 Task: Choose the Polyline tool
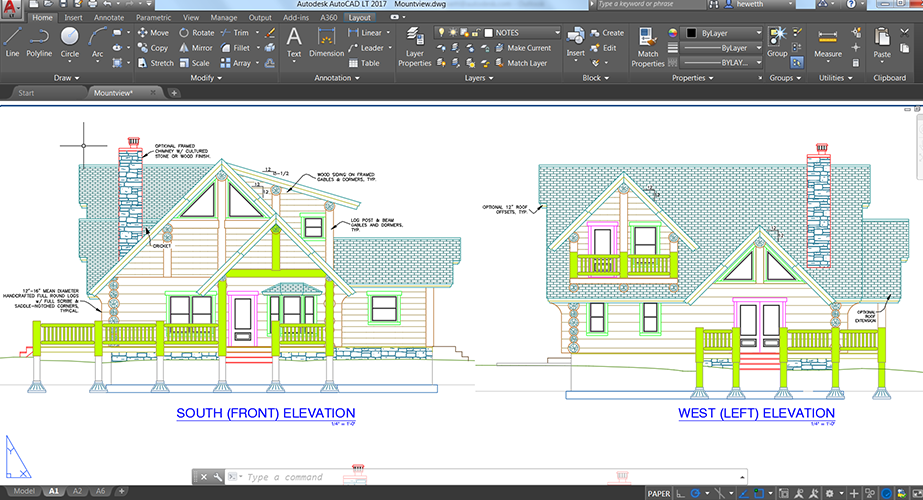pyautogui.click(x=39, y=42)
